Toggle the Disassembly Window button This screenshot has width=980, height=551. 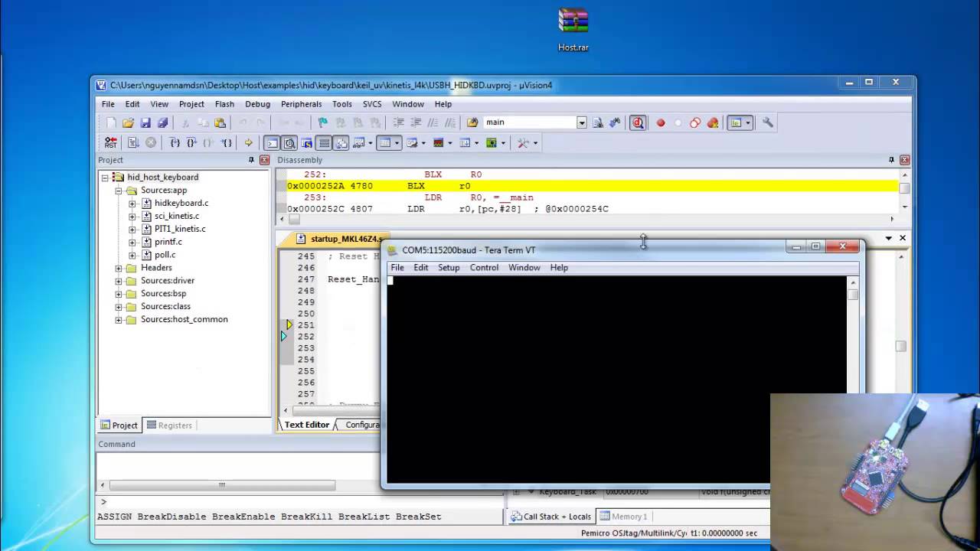(x=289, y=142)
